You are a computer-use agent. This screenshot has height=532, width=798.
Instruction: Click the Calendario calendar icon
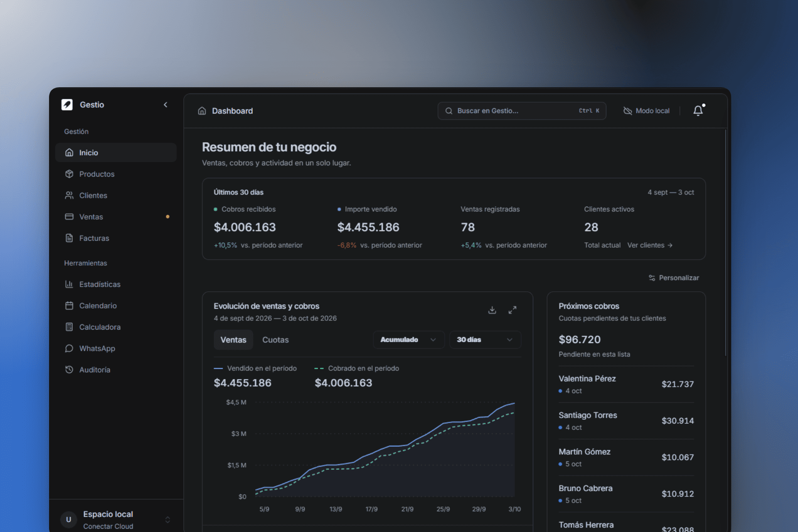point(69,305)
